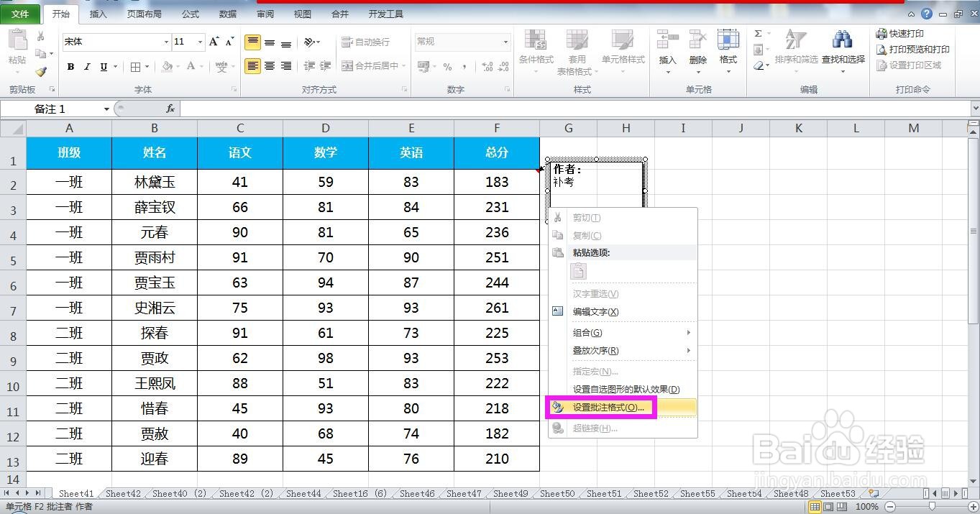Click the Align Right icon
This screenshot has width=980, height=514.
(x=286, y=66)
